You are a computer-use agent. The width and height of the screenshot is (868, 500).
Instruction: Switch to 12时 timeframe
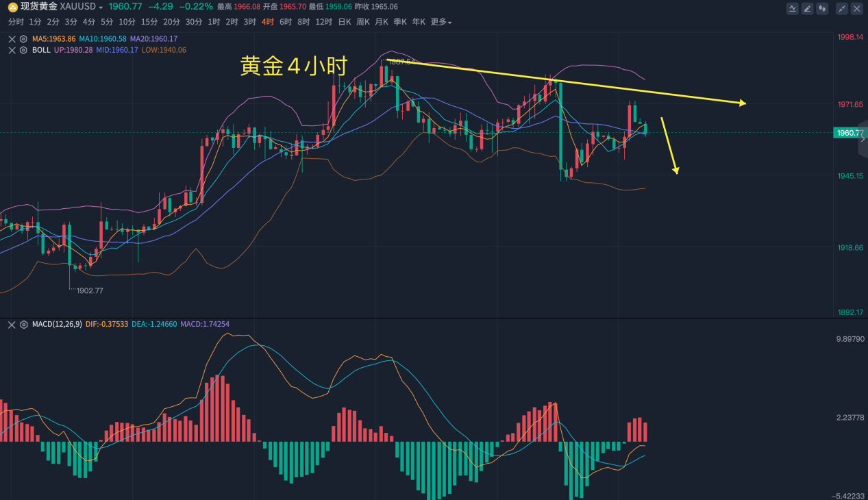point(323,22)
